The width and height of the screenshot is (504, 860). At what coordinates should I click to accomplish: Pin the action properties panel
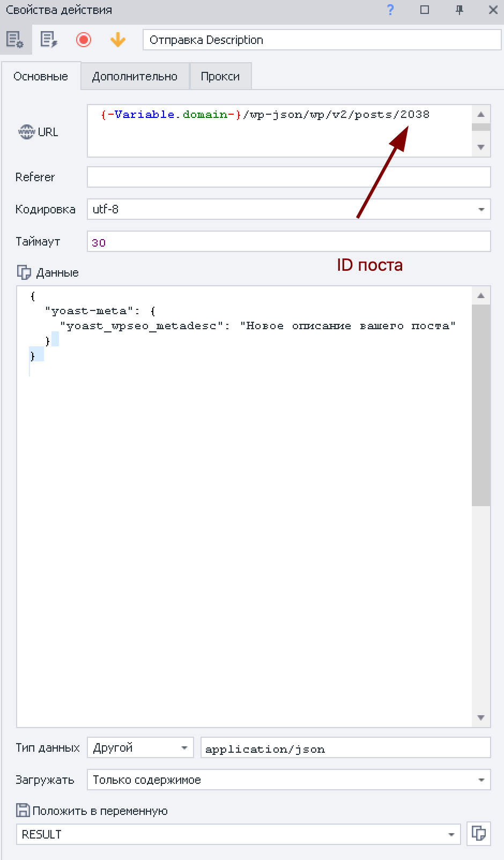click(459, 10)
